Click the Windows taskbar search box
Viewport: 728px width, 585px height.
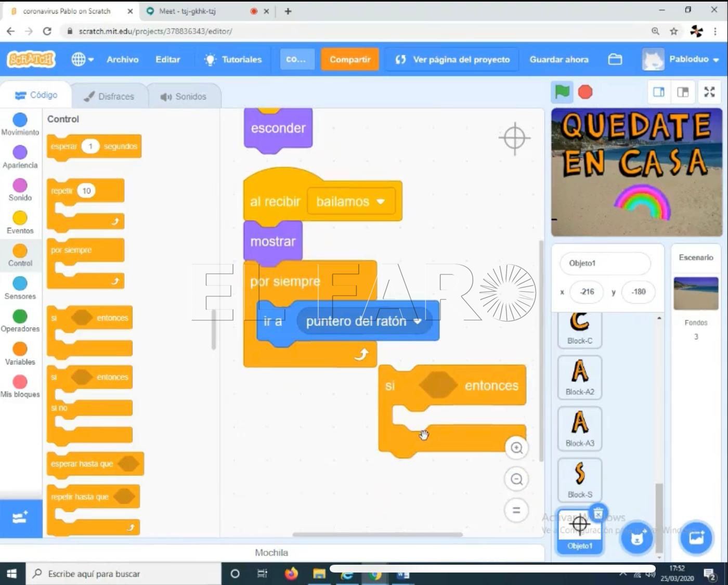[x=123, y=574]
